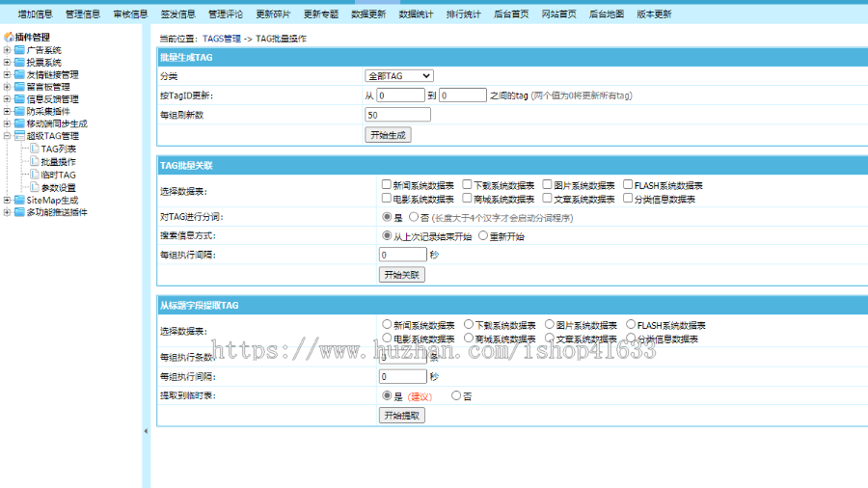Image resolution: width=868 pixels, height=488 pixels.
Task: Click the 参数设置 page icon
Action: tap(34, 187)
